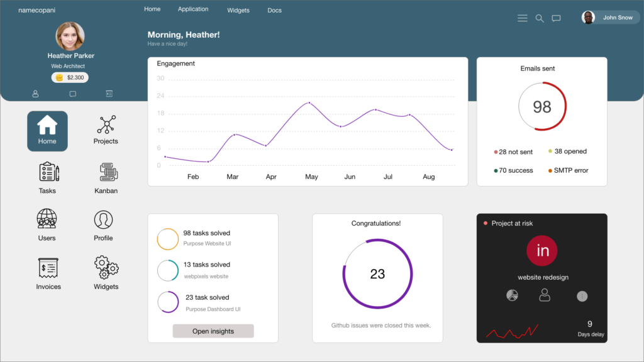Image resolution: width=644 pixels, height=362 pixels.
Task: Click the '98 tasks solved' text
Action: coord(206,233)
